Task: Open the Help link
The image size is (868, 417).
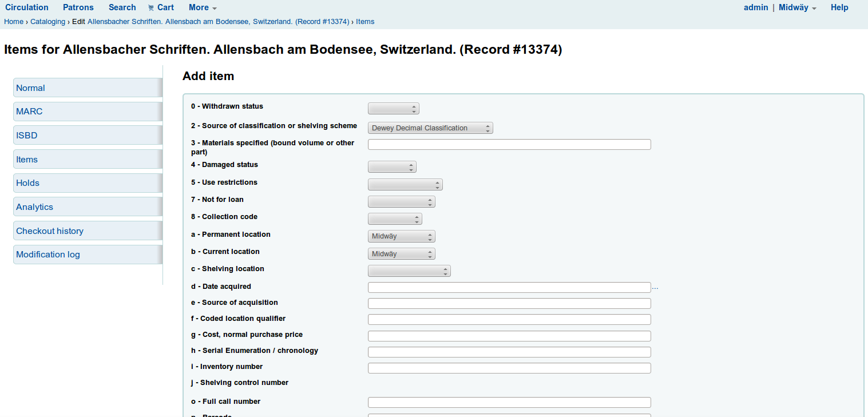Action: (839, 7)
